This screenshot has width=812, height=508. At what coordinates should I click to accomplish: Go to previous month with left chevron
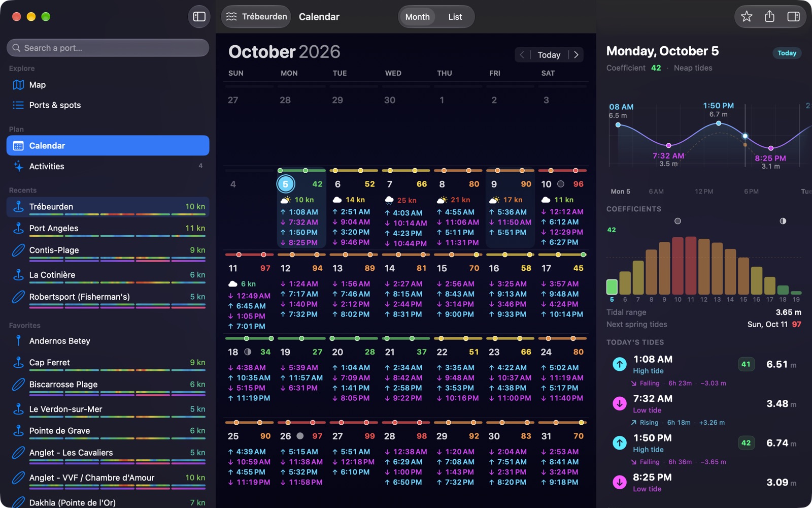click(x=522, y=55)
